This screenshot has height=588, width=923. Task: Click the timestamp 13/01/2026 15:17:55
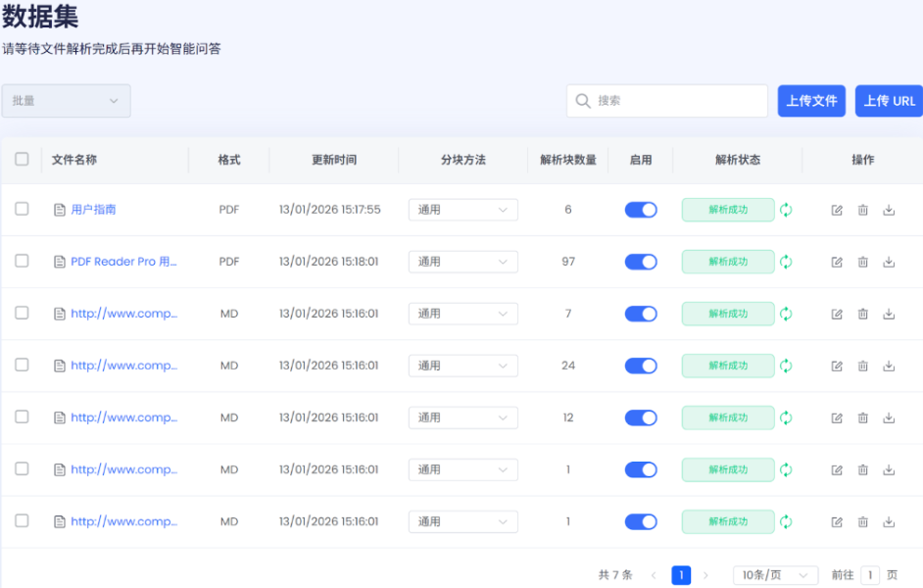point(329,210)
